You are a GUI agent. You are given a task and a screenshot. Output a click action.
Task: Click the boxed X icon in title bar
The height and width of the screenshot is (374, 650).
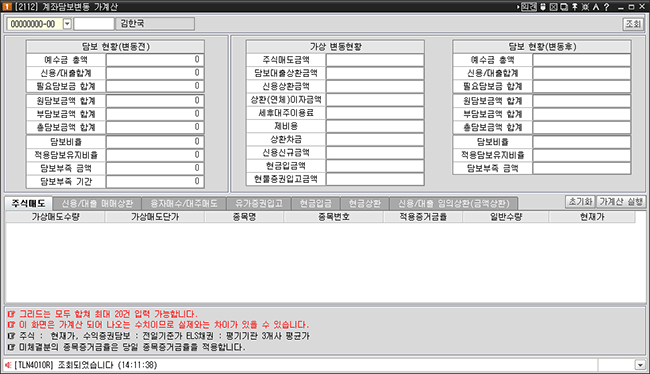553,7
